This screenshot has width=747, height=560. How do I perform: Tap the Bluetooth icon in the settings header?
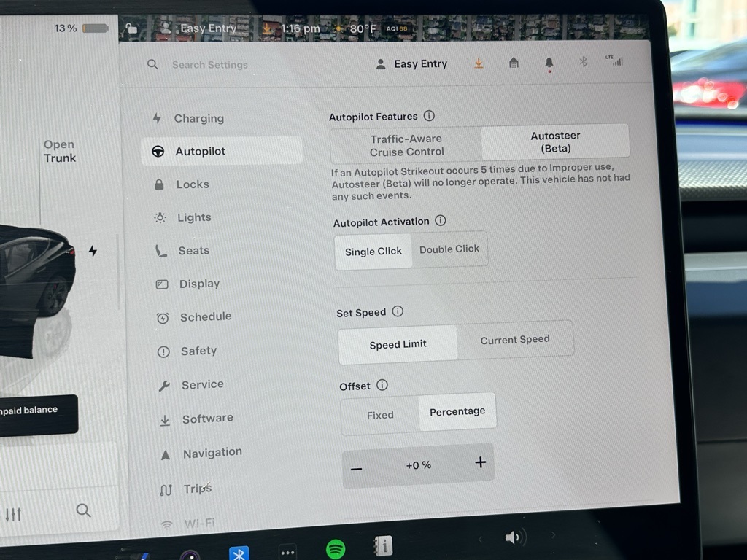coord(583,61)
